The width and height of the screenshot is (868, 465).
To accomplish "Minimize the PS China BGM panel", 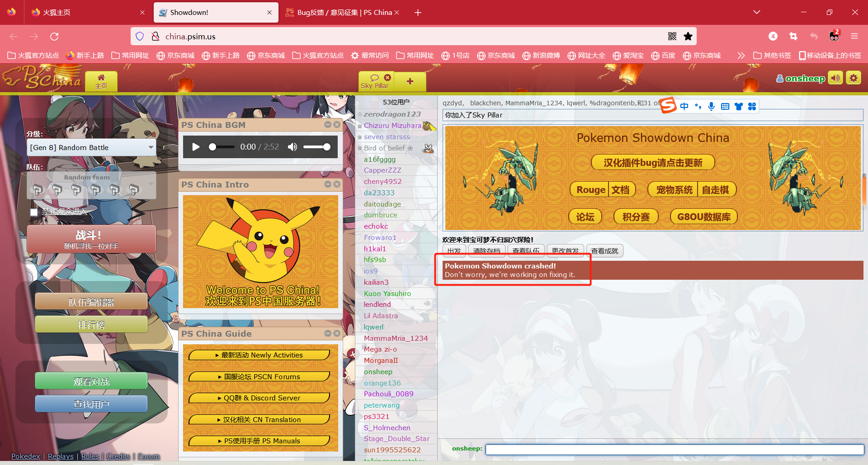I will 328,125.
